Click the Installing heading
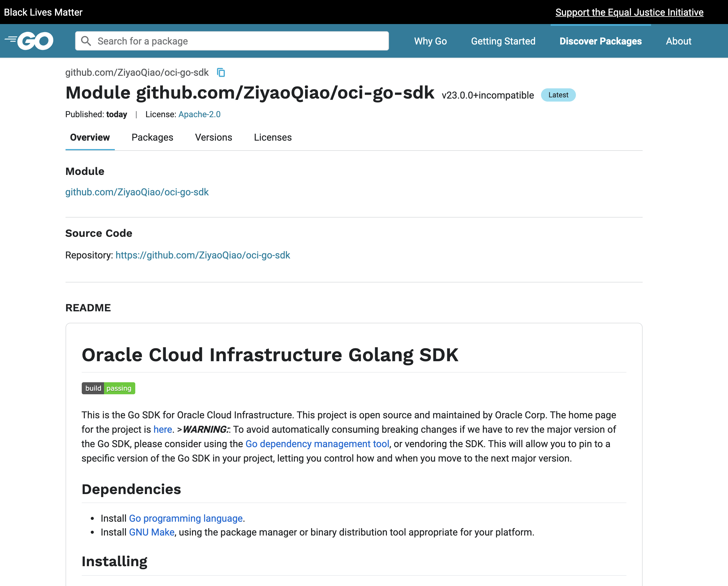This screenshot has width=728, height=586. (x=115, y=561)
